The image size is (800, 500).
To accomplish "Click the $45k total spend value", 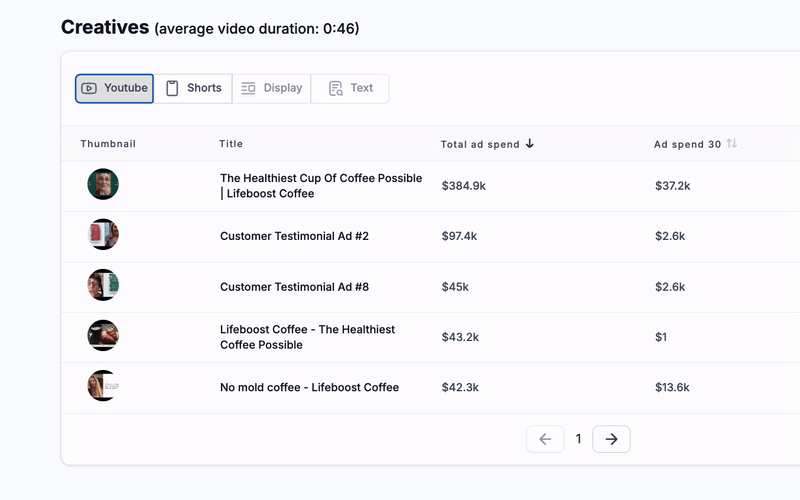I will pyautogui.click(x=455, y=287).
